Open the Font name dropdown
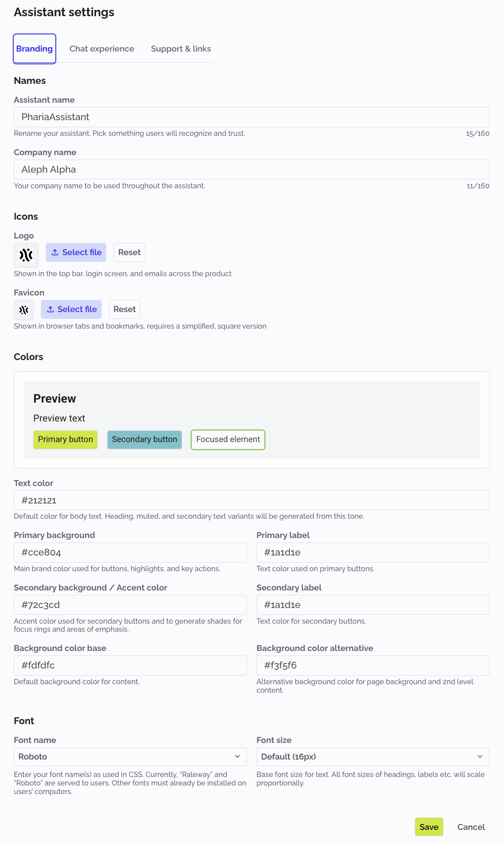Screen dimensions: 504x842 point(130,756)
